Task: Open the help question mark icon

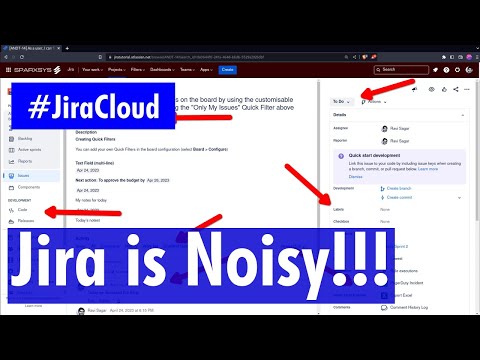Action: point(446,70)
